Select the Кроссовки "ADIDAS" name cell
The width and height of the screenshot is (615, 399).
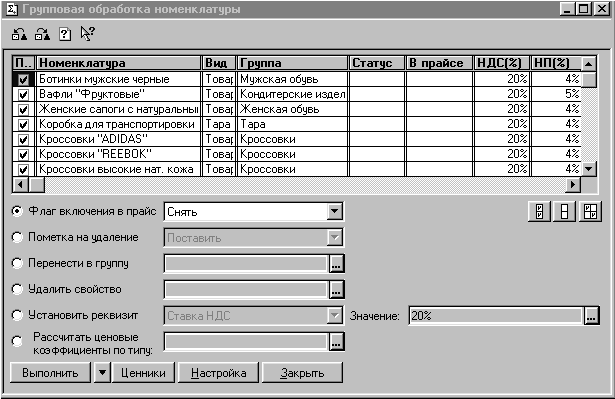click(118, 139)
